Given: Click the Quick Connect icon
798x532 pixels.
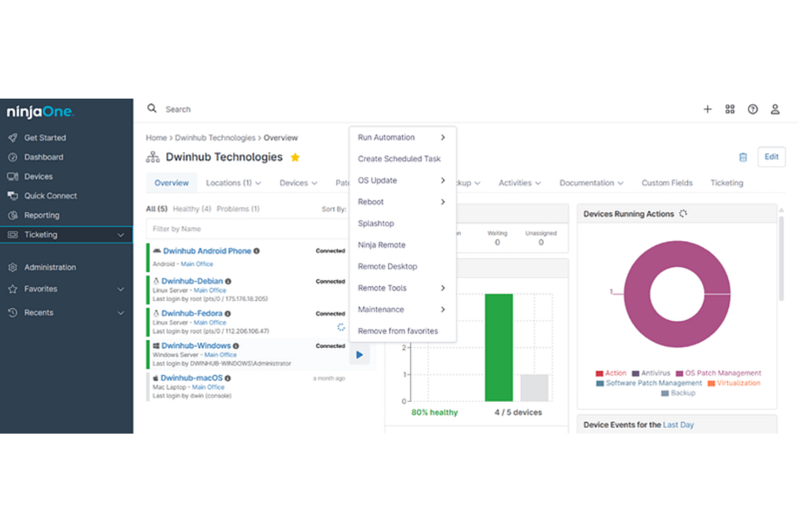Looking at the screenshot, I should tap(13, 196).
